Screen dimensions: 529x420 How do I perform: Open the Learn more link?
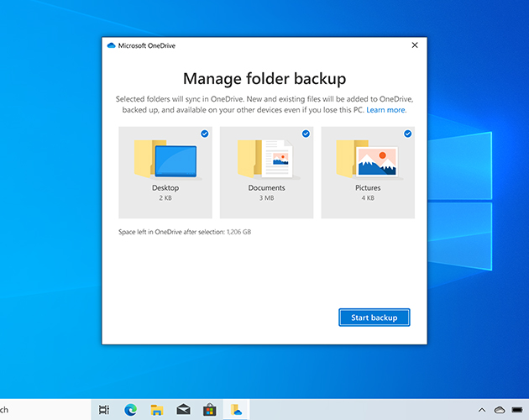coord(385,110)
